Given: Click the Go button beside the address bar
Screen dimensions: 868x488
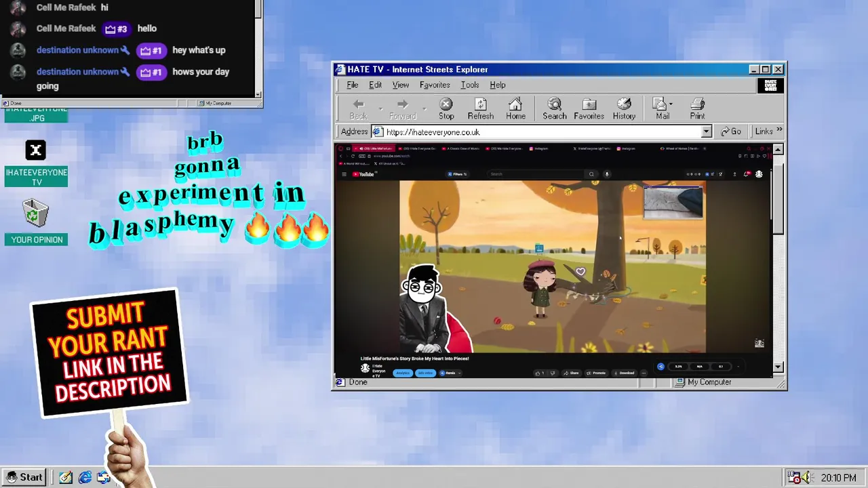Looking at the screenshot, I should pos(731,131).
